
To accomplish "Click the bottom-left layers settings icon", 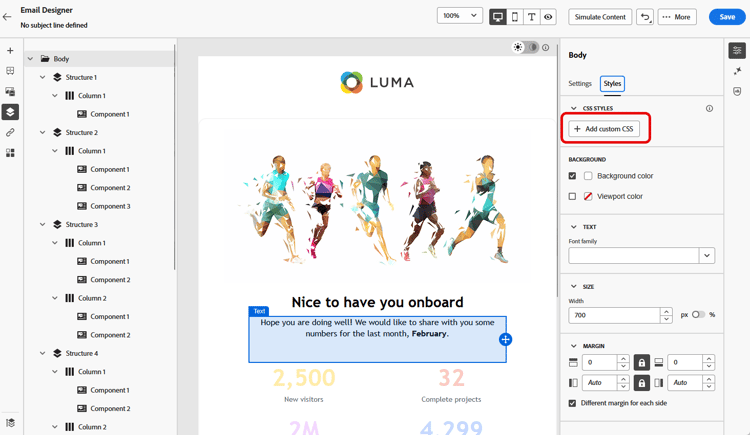I will tap(10, 423).
